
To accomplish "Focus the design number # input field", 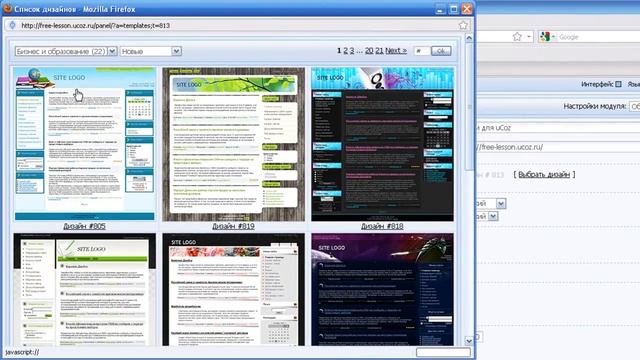I will (x=421, y=51).
